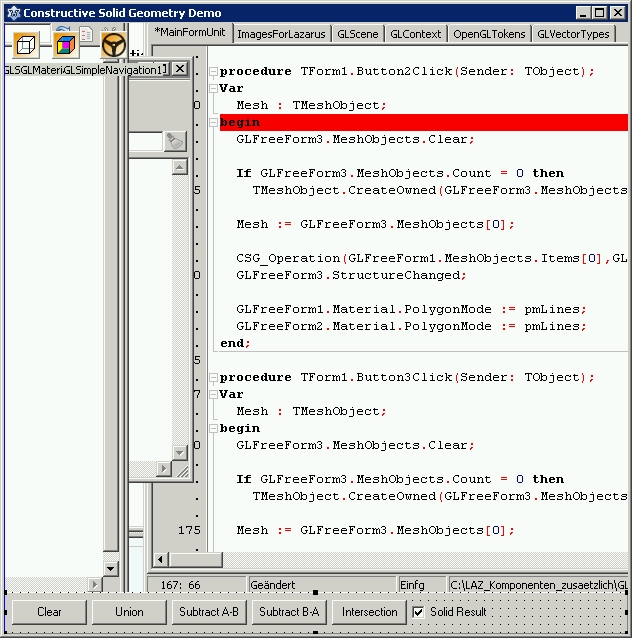Click the filter clear broom icon
632x638 pixels.
[x=175, y=141]
